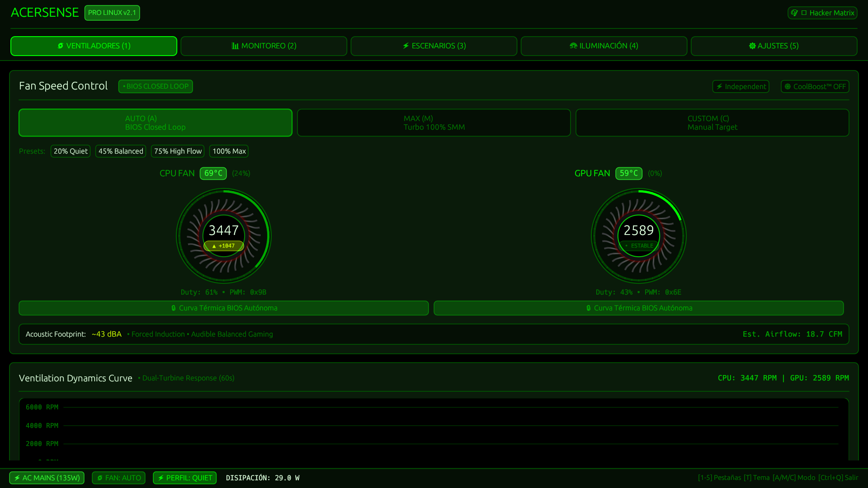Image resolution: width=868 pixels, height=488 pixels.
Task: Click the Hacker Matrix theme button
Action: point(822,13)
